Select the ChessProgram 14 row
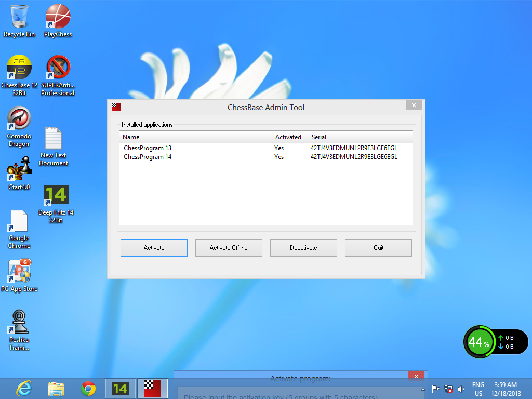 pyautogui.click(x=266, y=157)
